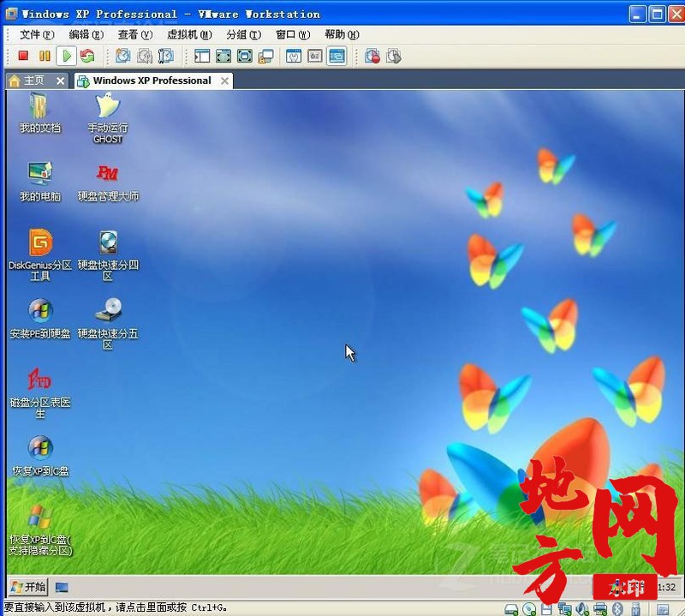Click the Bluetooth status icon

coord(617,609)
